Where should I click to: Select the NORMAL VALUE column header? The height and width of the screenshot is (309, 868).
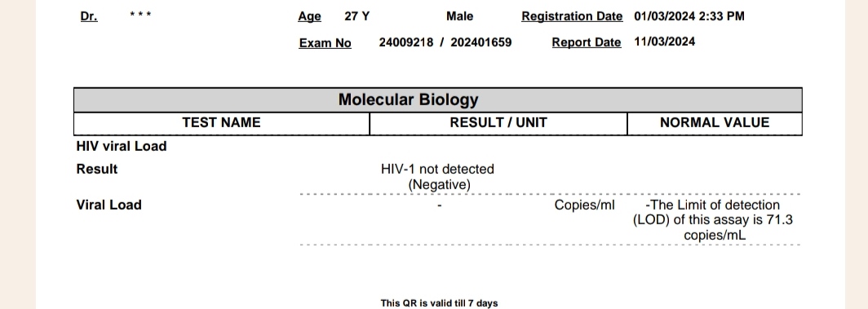714,123
